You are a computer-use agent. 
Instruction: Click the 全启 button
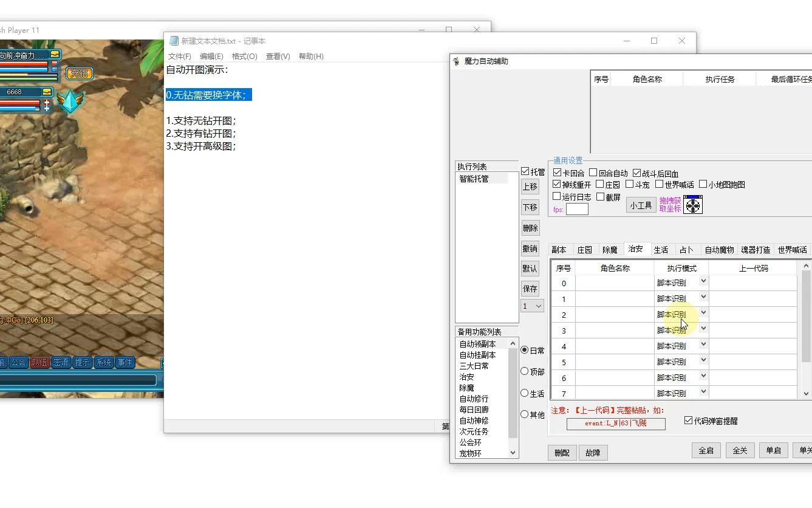[x=706, y=450]
